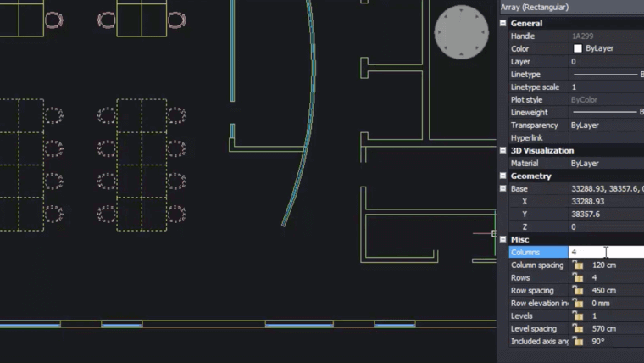Screen dimensions: 644x363
Task: Collapse the 3D Visualization section
Action: click(x=503, y=151)
